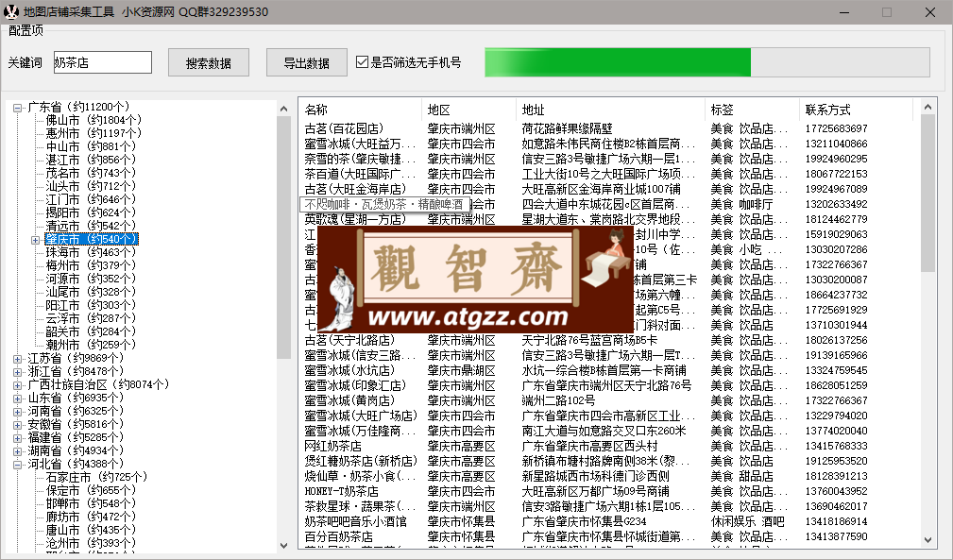Sort by the 地区 column header

pyautogui.click(x=468, y=110)
